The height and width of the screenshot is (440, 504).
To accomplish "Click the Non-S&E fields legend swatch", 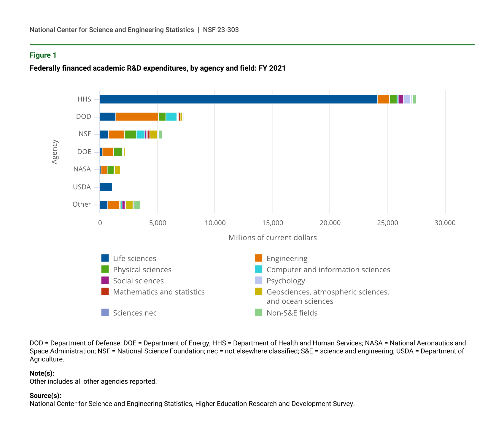I will pos(258,313).
